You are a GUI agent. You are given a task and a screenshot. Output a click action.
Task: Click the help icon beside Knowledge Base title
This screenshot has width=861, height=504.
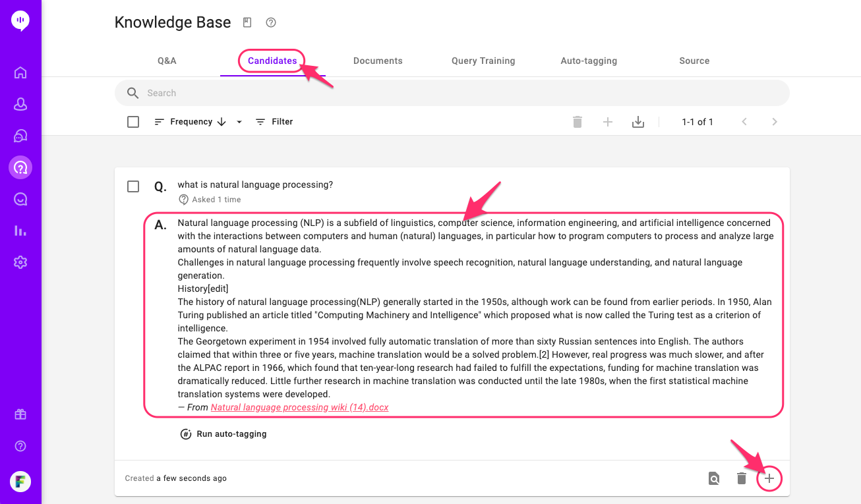271,22
